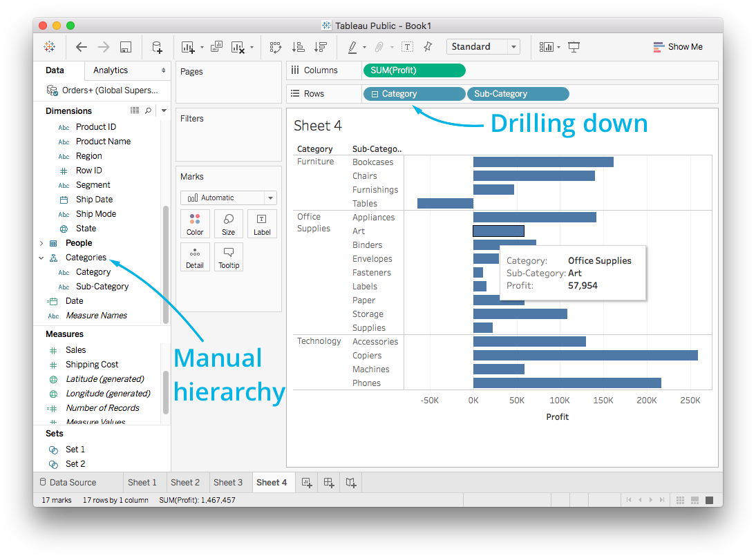Collapse the Category pill drill-down toggle
The image size is (756, 558).
(375, 94)
